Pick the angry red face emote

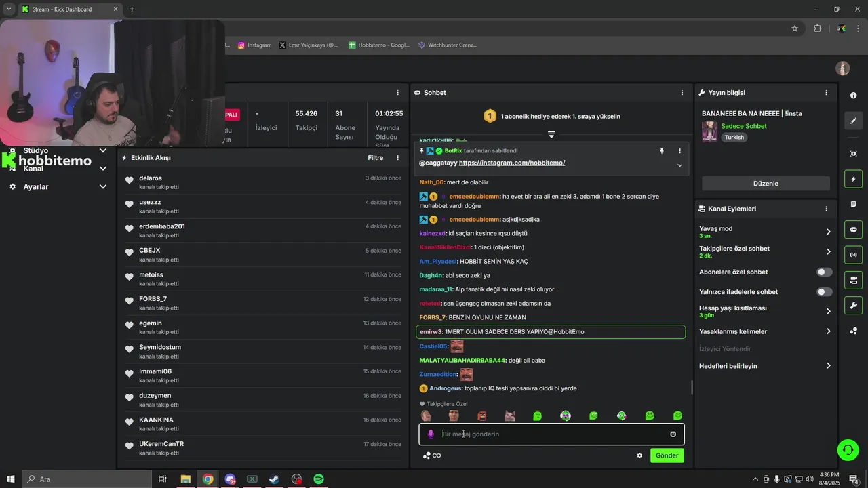tap(481, 415)
